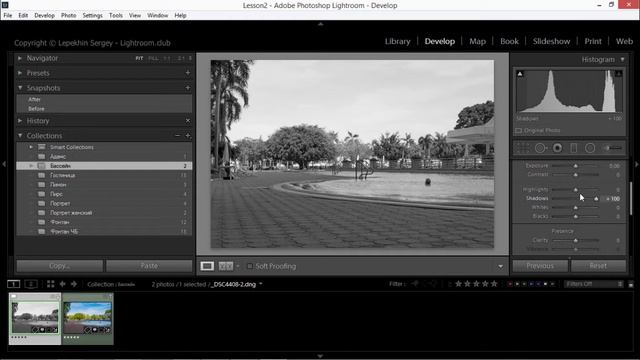Open toolbar content dropdown triangle
This screenshot has width=640, height=360.
coord(500,267)
